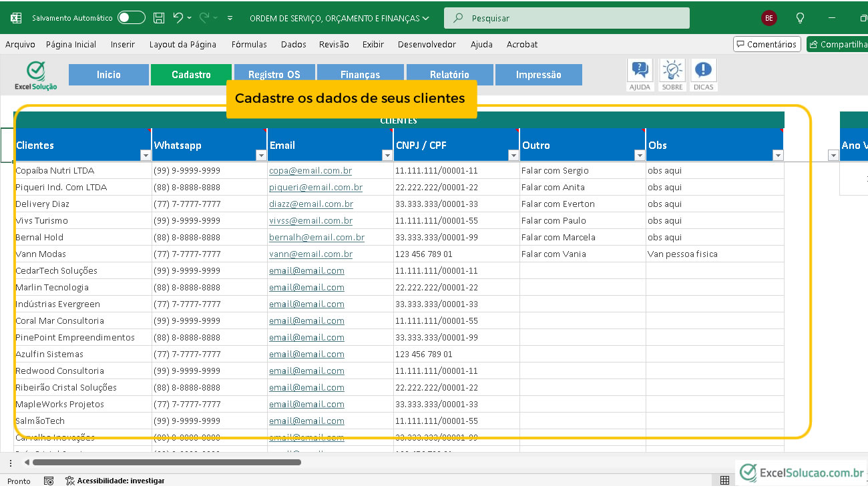Navigate to the Finanças section
The height and width of the screenshot is (488, 868).
pos(361,75)
